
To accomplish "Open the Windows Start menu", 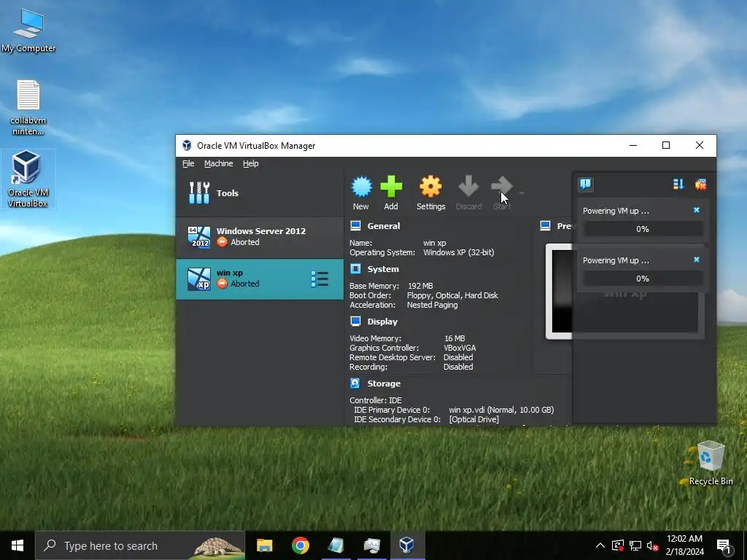I will (x=18, y=545).
